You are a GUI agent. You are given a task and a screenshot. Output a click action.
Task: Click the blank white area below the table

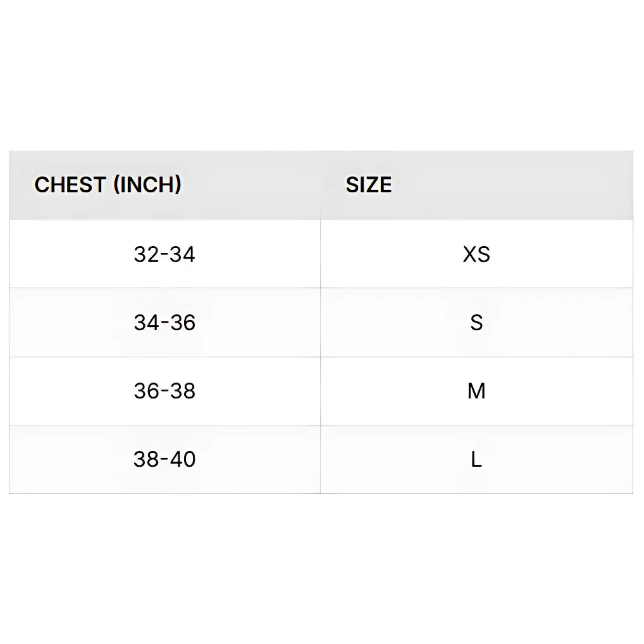pos(322,569)
